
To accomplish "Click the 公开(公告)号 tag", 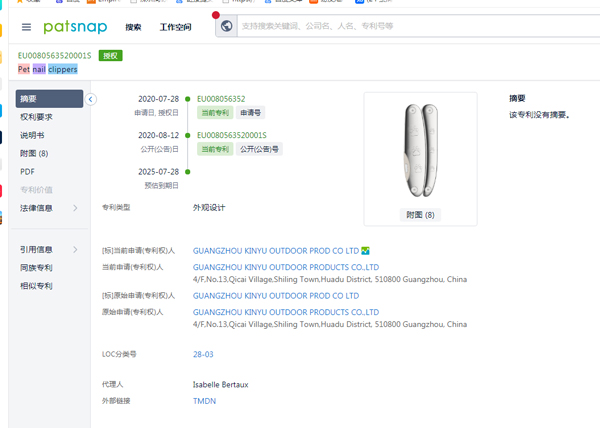I will pyautogui.click(x=259, y=149).
